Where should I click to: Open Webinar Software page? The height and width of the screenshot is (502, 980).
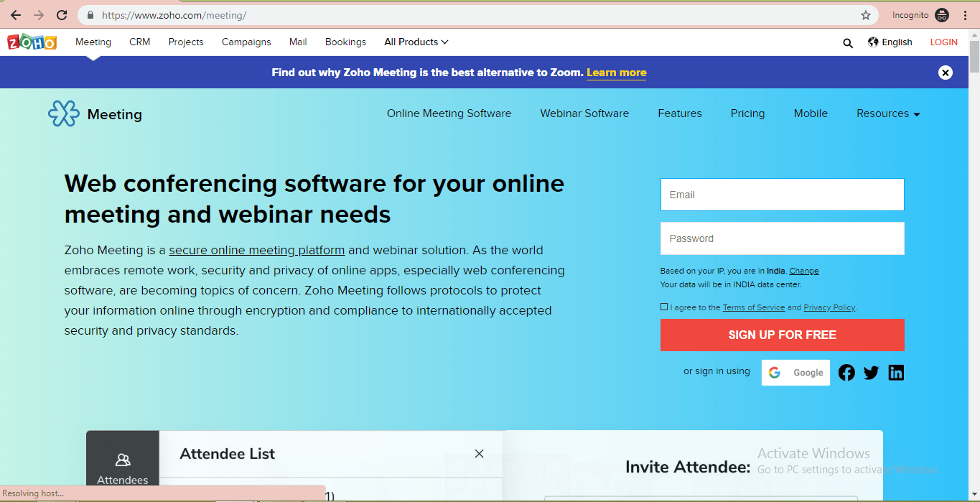(x=584, y=113)
